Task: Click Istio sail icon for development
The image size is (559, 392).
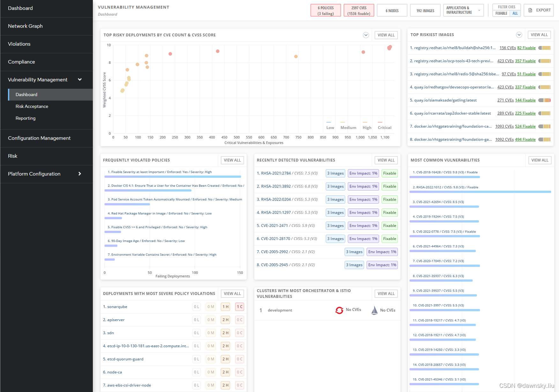Action: click(374, 310)
